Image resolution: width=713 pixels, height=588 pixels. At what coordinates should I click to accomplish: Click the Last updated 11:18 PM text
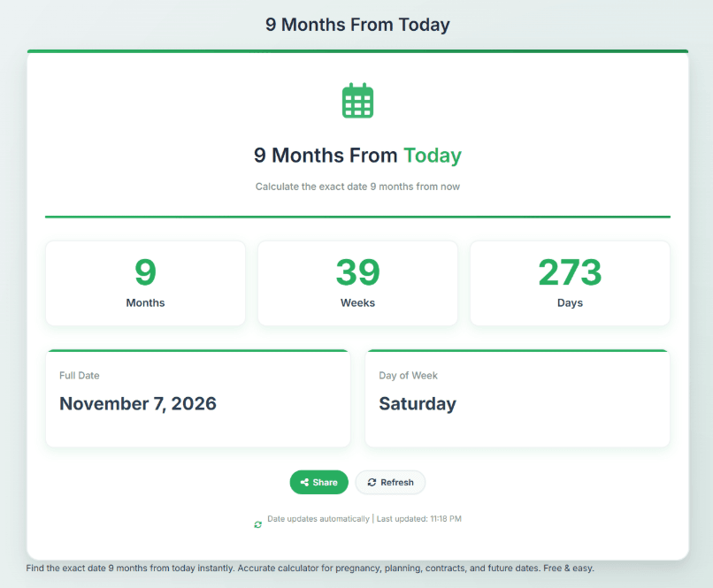418,518
